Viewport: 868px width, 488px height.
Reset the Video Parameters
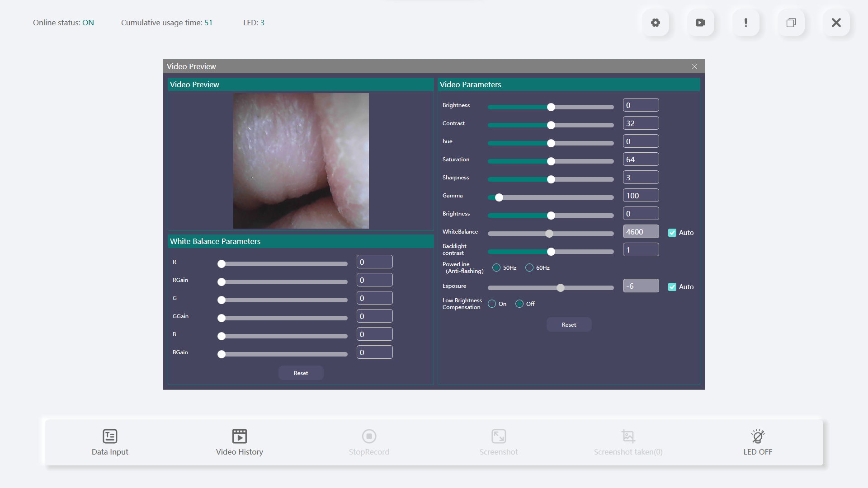click(569, 324)
